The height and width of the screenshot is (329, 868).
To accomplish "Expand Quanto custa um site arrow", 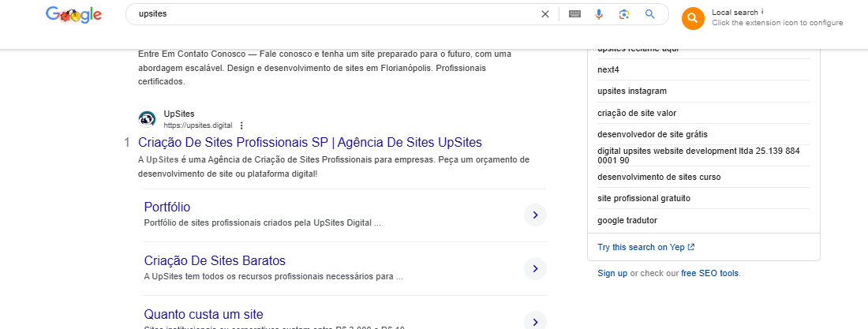I will (535, 321).
